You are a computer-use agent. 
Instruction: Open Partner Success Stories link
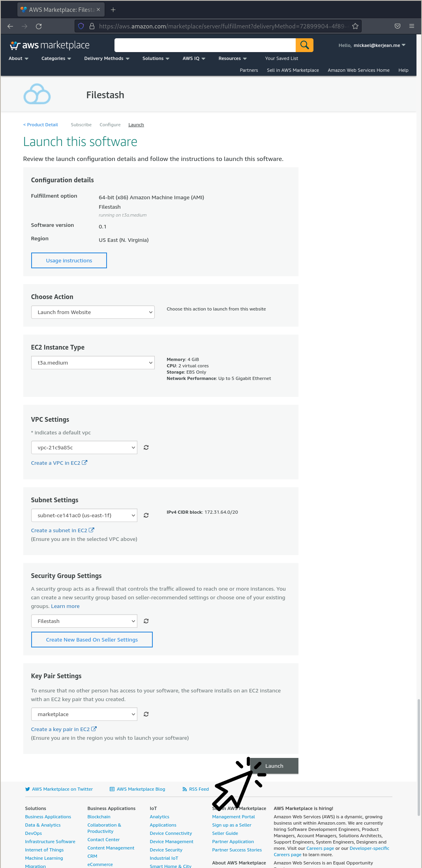coord(237,850)
